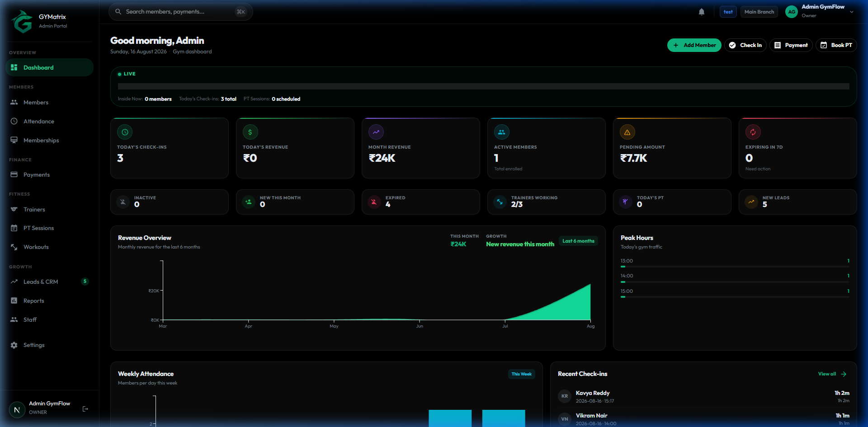
Task: Click Book PT button
Action: (836, 45)
